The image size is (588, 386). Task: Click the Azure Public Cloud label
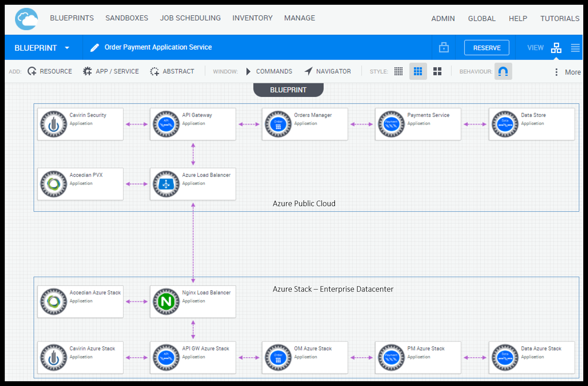click(x=304, y=204)
